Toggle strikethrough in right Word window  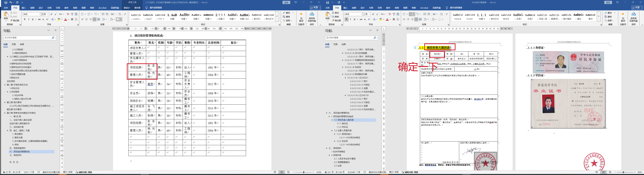pyautogui.click(x=361, y=19)
